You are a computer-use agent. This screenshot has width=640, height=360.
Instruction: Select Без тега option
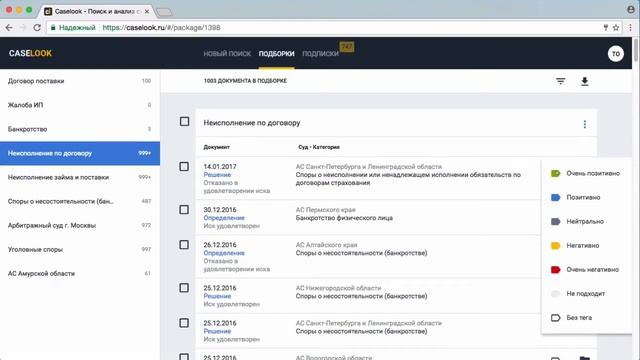tap(587, 318)
